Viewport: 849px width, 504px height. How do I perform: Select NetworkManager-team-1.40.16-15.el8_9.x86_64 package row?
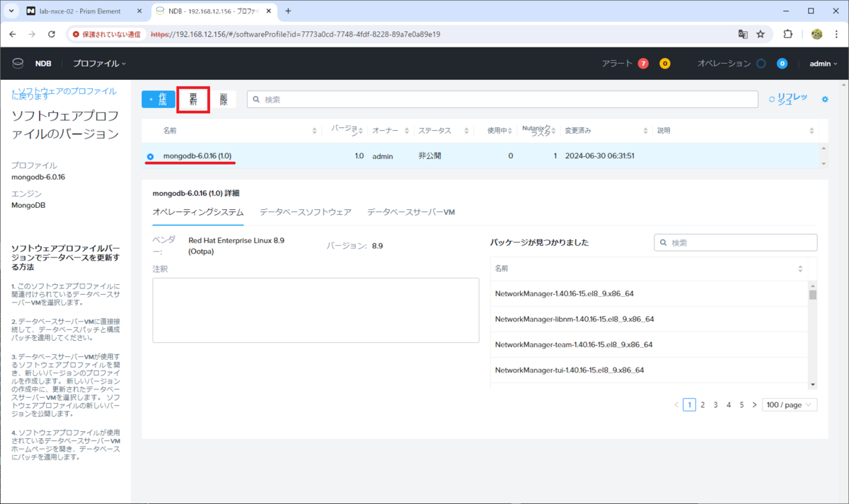click(649, 344)
